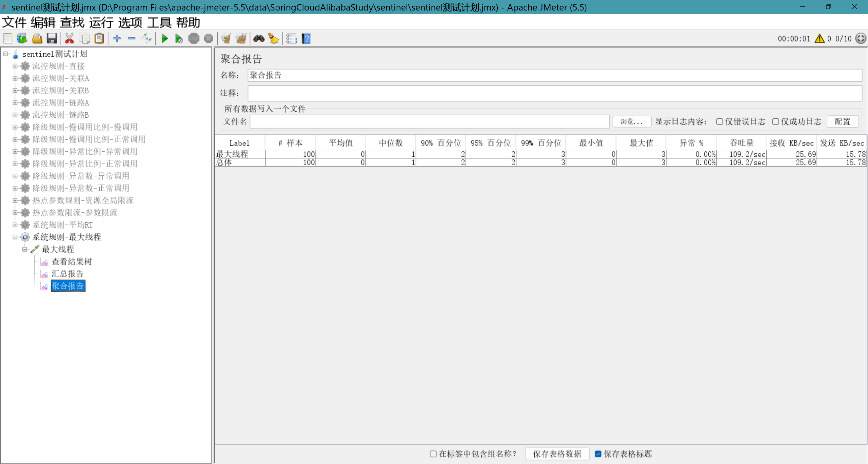868x464 pixels.
Task: Click the warning triangle error log icon
Action: tap(820, 39)
